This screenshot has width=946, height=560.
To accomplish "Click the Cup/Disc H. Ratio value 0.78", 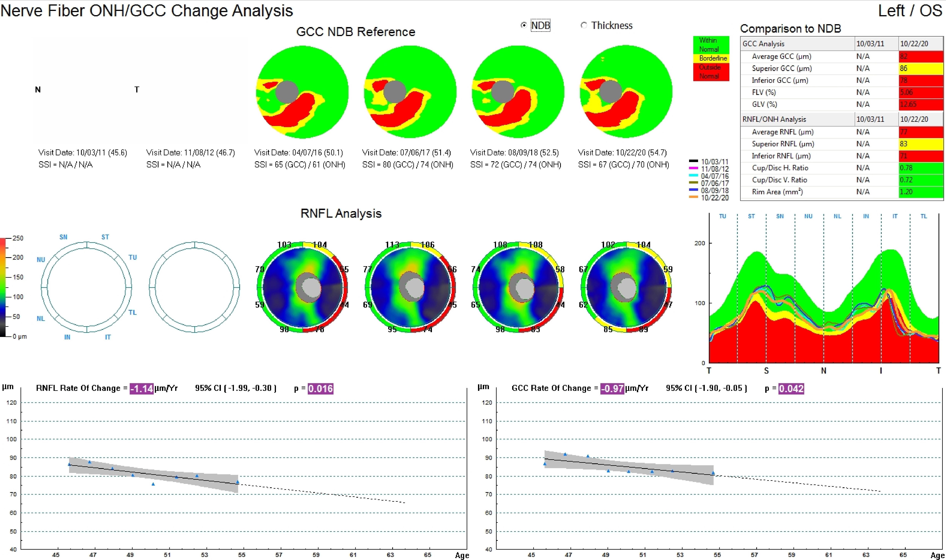I will (x=921, y=168).
